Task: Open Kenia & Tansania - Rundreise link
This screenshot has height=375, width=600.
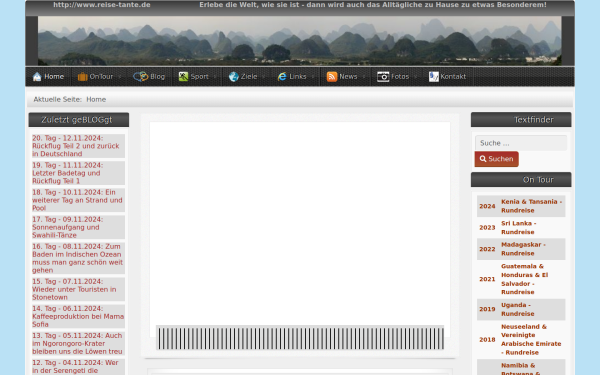Action: coord(532,206)
